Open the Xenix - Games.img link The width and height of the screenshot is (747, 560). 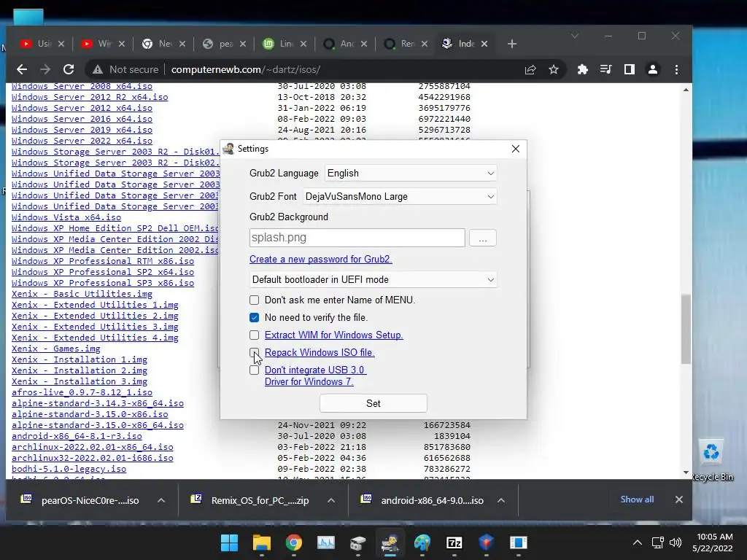coord(55,349)
